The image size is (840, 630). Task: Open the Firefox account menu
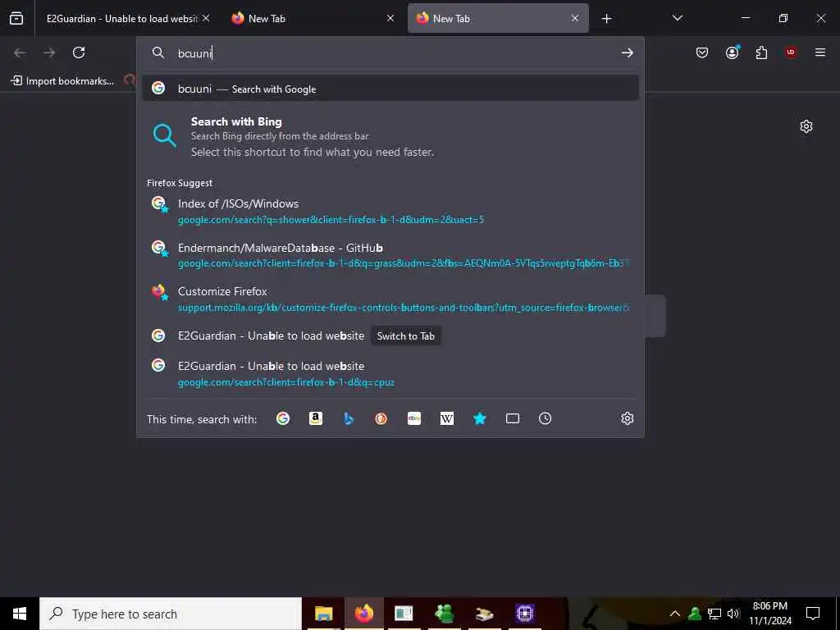click(733, 52)
